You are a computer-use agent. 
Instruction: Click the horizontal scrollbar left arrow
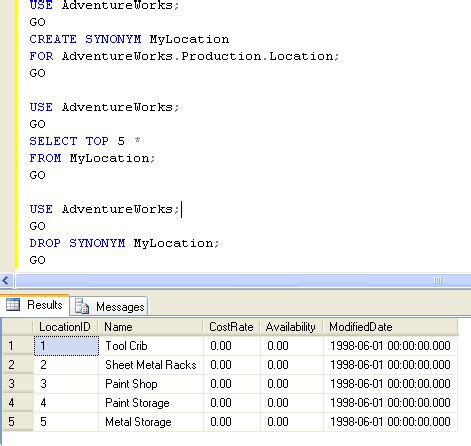click(x=6, y=281)
